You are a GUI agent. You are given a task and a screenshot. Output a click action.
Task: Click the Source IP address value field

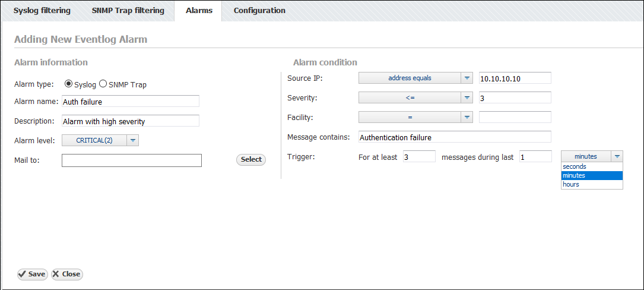click(x=515, y=78)
